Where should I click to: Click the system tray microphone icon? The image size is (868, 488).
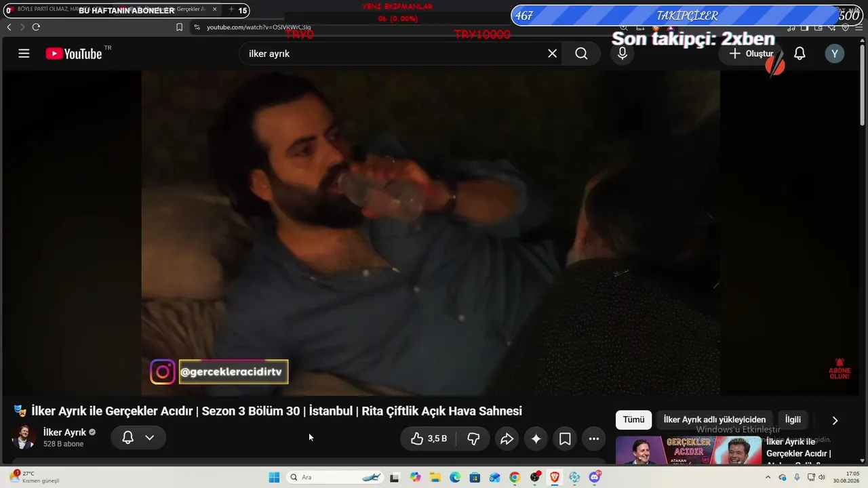tap(797, 477)
